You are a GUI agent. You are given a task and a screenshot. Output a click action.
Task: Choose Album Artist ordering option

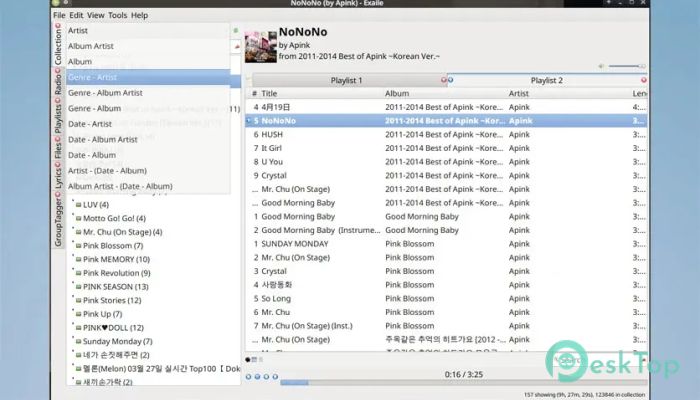pos(148,46)
